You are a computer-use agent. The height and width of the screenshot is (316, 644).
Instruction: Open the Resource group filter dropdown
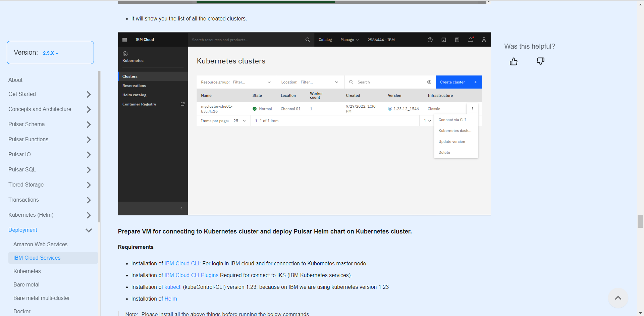coord(236,82)
